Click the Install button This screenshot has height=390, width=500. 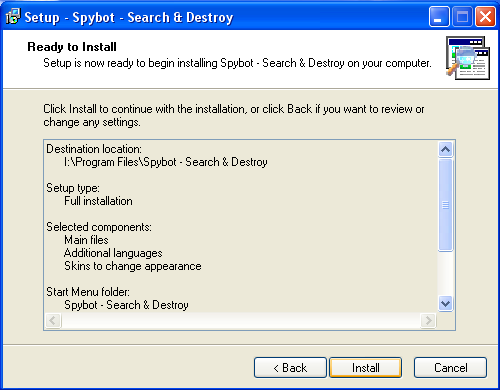(x=365, y=367)
